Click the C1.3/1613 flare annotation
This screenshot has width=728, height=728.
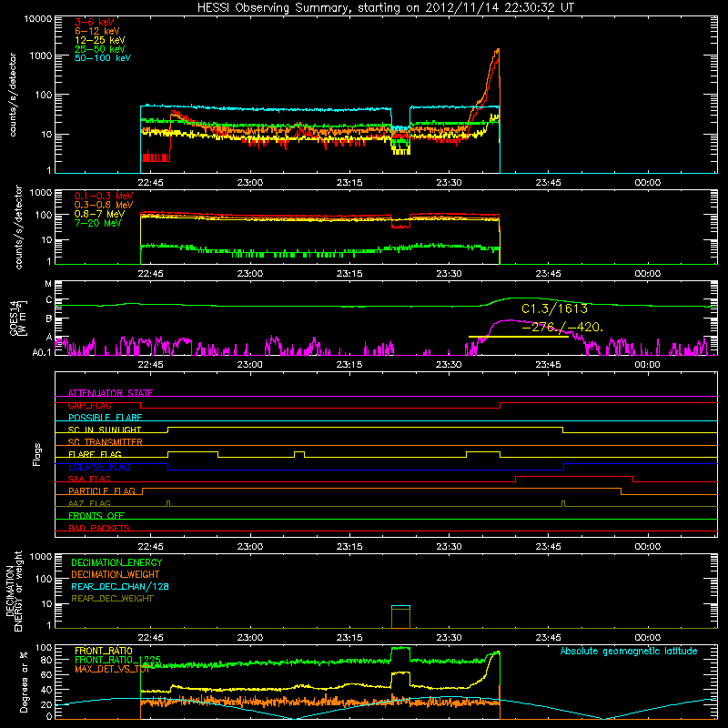click(x=554, y=308)
